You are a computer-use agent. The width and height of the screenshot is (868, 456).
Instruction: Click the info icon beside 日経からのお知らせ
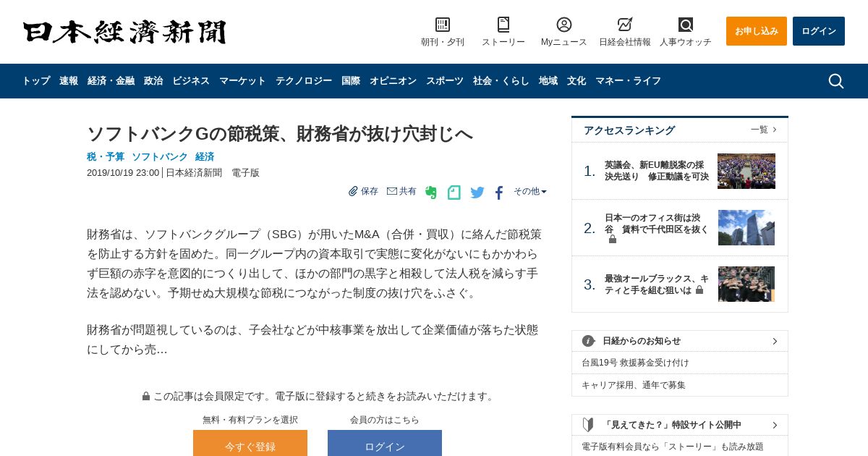pos(588,341)
